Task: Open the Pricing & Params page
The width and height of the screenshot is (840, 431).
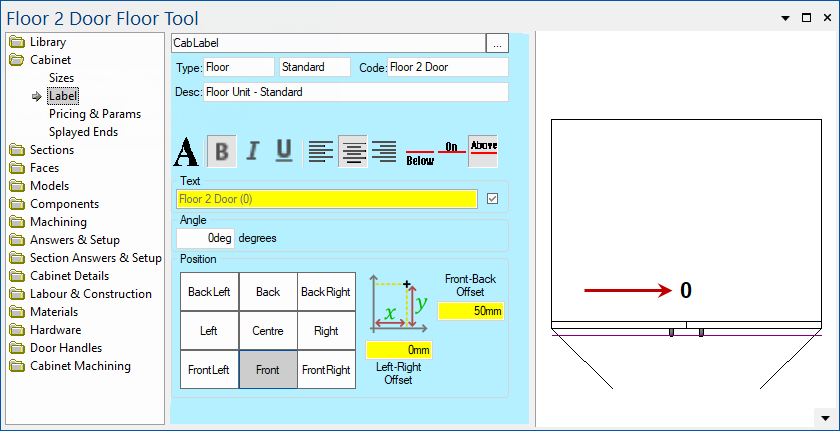Action: [x=95, y=114]
